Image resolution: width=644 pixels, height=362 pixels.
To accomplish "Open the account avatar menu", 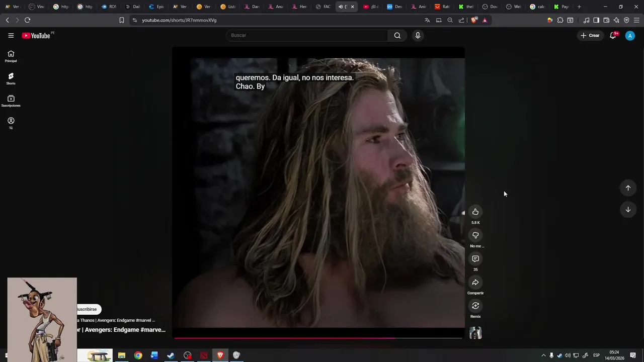I will 630,36.
